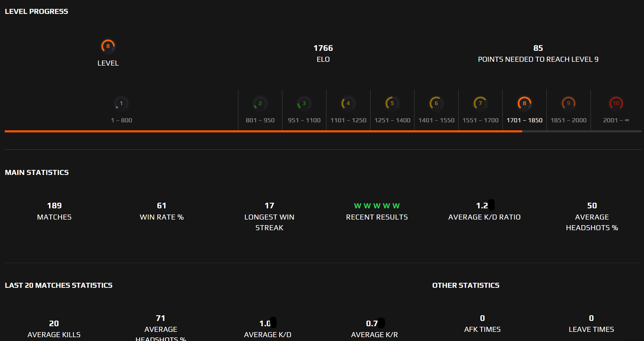Select the level 9 skill icon

569,103
